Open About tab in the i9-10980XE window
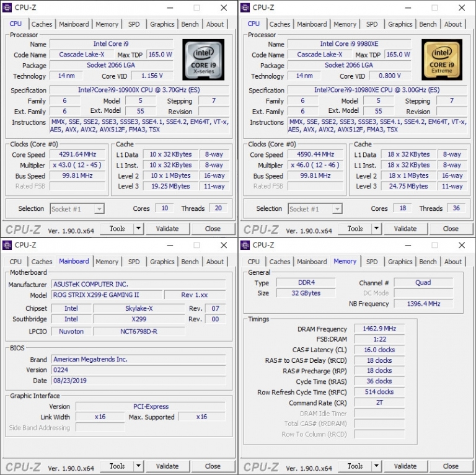 [453, 24]
